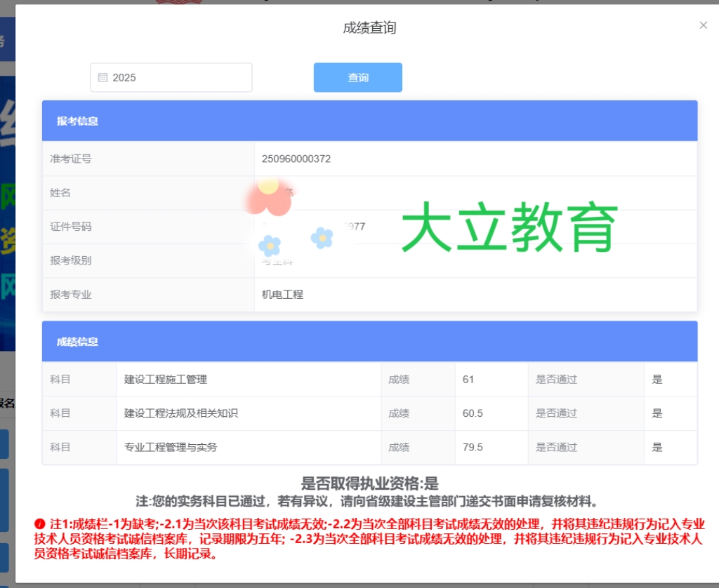Click the 是否取得执业资格:是 result text

369,483
